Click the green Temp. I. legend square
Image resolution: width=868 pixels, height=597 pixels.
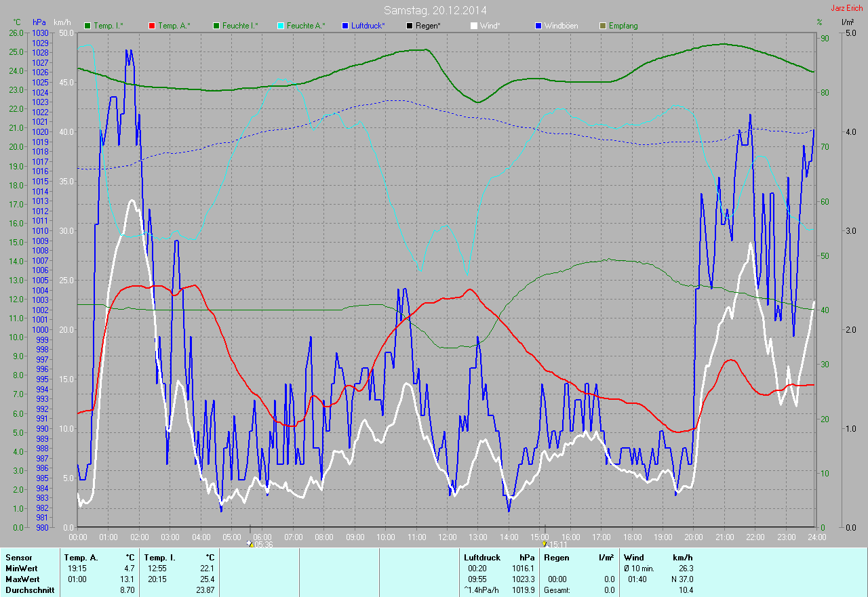[87, 26]
